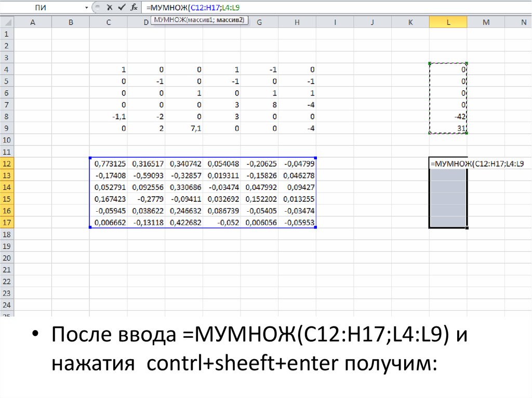Click cell E9 containing 7,1
This screenshot has height=398, width=532.
(x=184, y=129)
